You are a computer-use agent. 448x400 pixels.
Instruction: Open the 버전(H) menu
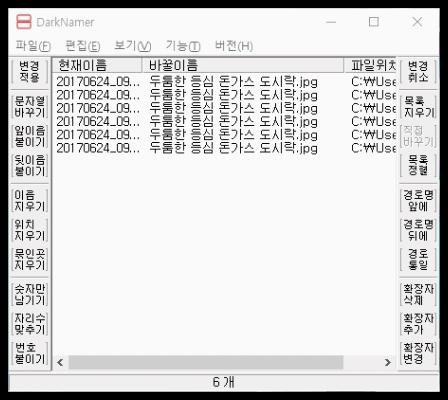pyautogui.click(x=234, y=46)
